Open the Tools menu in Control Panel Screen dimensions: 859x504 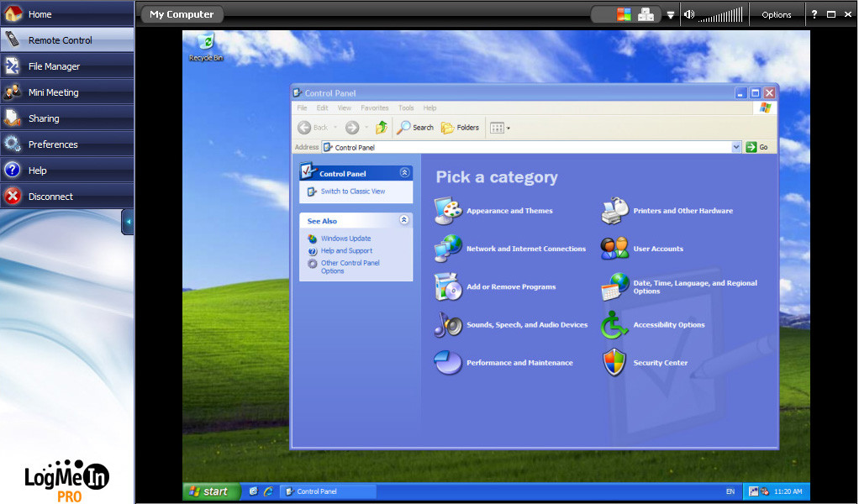click(406, 108)
